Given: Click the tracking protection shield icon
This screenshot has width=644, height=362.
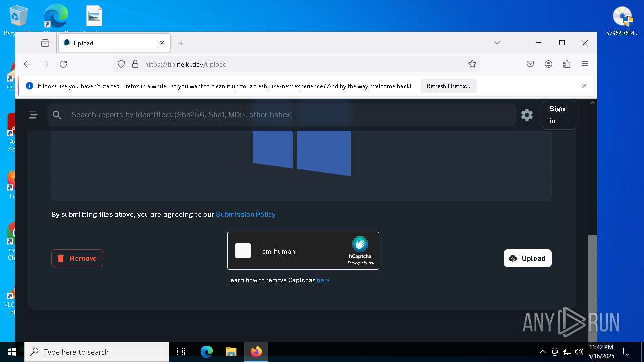Looking at the screenshot, I should point(121,64).
